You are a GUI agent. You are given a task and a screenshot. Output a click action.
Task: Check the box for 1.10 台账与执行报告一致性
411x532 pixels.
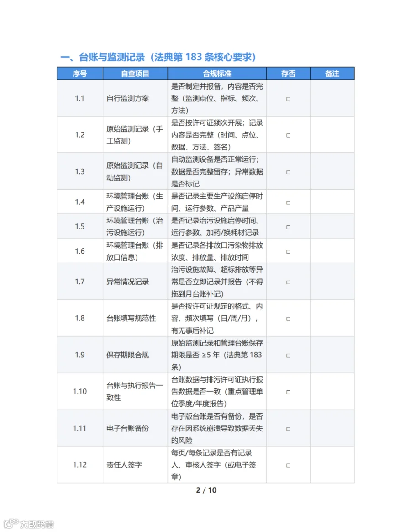[288, 392]
